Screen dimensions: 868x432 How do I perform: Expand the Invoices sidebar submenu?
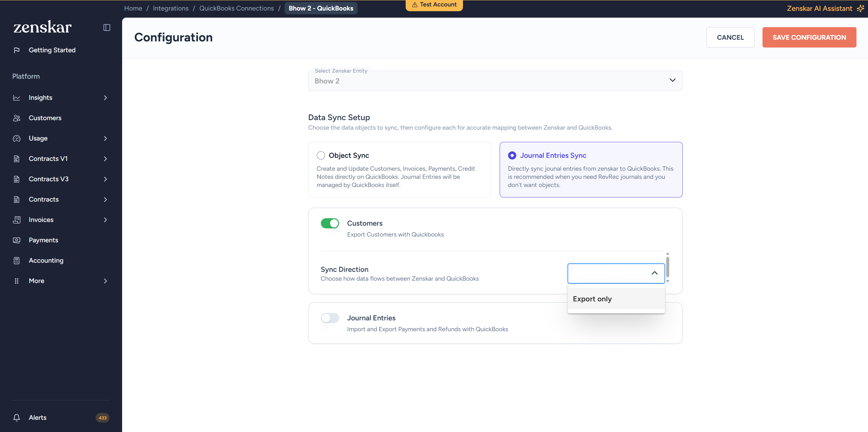point(105,220)
